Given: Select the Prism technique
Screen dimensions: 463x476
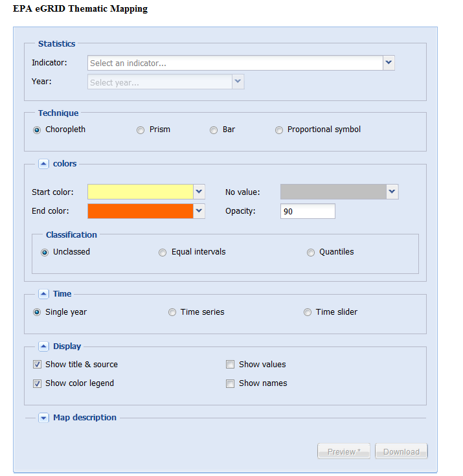Looking at the screenshot, I should 141,130.
